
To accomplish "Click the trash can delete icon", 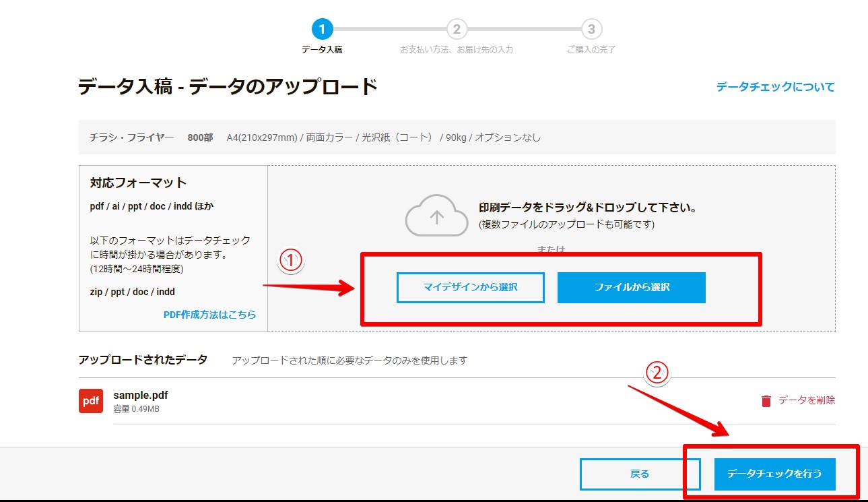I will [766, 401].
